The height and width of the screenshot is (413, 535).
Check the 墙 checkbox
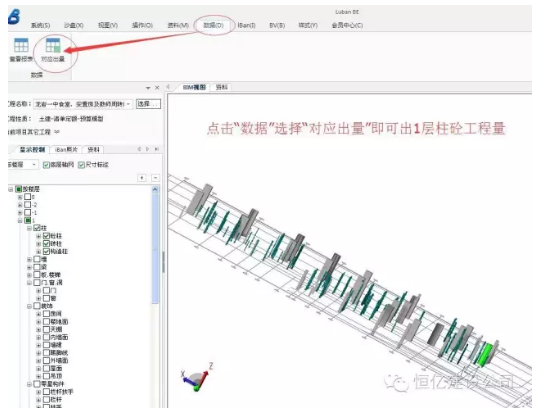coord(37,259)
